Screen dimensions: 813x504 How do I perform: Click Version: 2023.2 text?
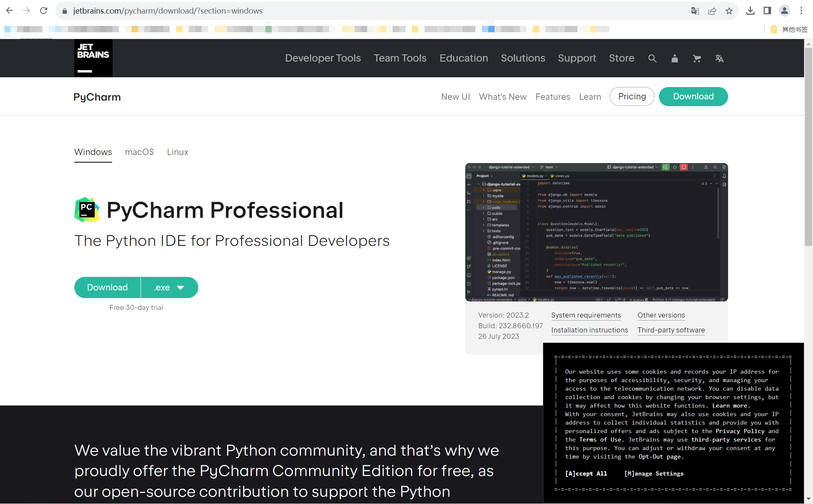pyautogui.click(x=504, y=315)
